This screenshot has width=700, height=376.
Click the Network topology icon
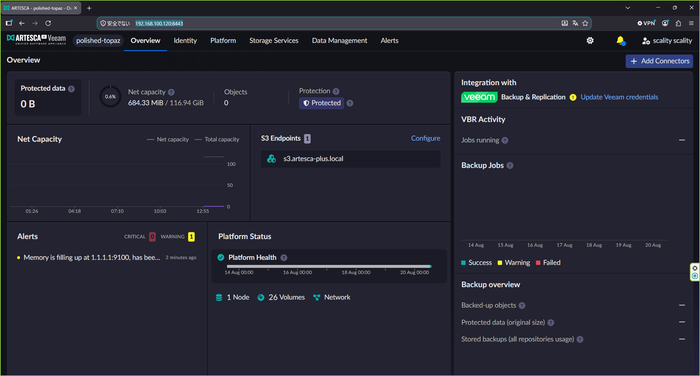coord(317,297)
